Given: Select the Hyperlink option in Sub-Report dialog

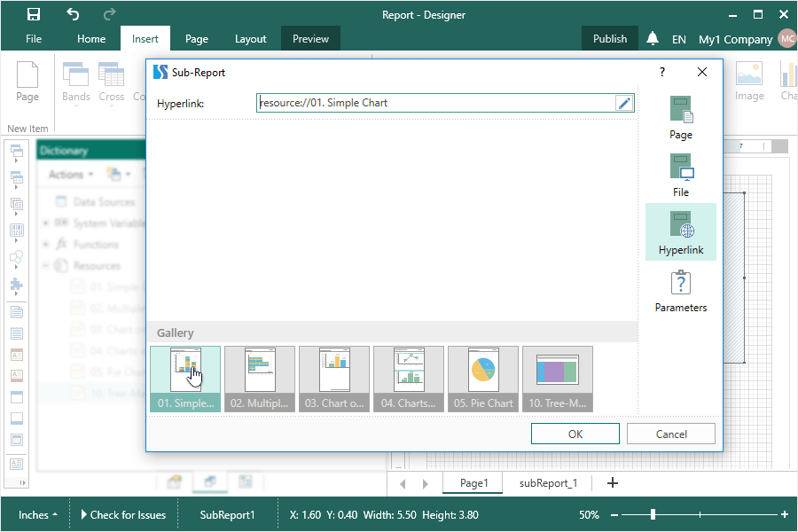Looking at the screenshot, I should tap(681, 232).
